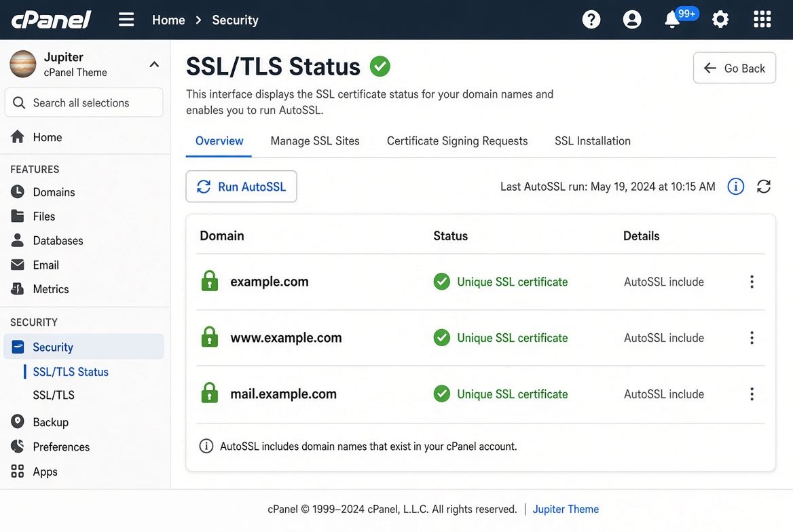Open the help question mark icon
This screenshot has height=532, width=793.
click(591, 20)
